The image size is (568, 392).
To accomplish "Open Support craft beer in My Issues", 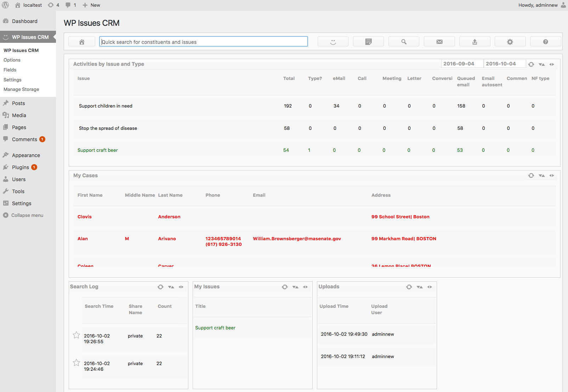I will tap(215, 328).
